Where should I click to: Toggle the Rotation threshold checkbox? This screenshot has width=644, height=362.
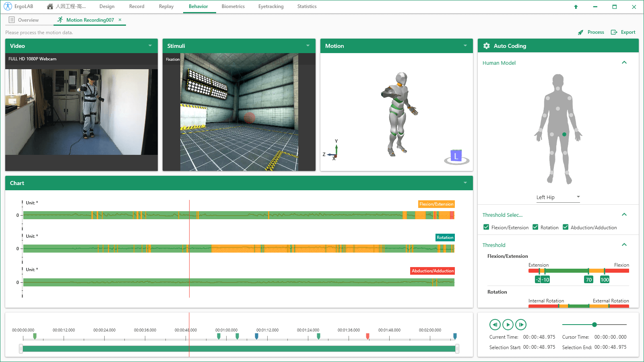[x=535, y=227]
